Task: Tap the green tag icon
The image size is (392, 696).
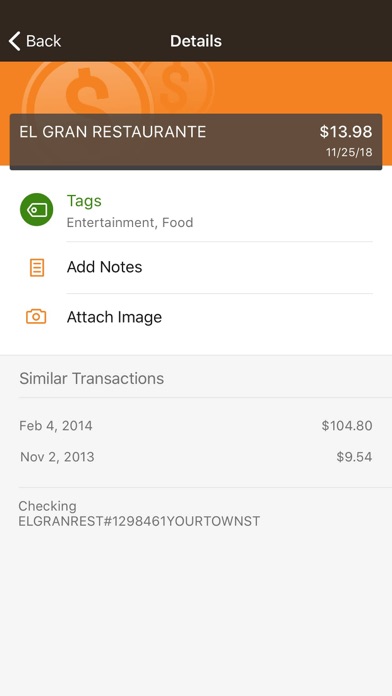Action: click(x=36, y=210)
